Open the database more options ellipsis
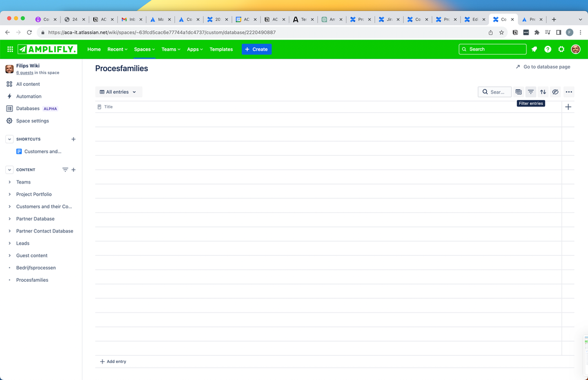This screenshot has height=380, width=588. [569, 92]
